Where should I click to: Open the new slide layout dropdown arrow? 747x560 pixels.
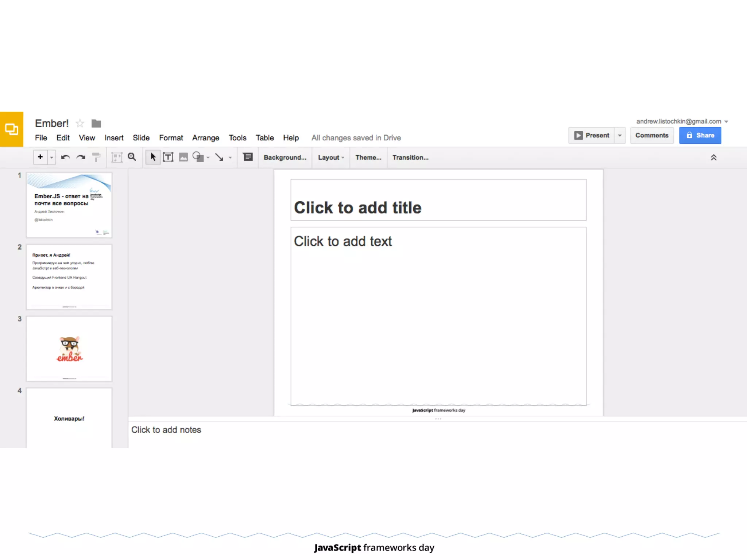pos(51,157)
